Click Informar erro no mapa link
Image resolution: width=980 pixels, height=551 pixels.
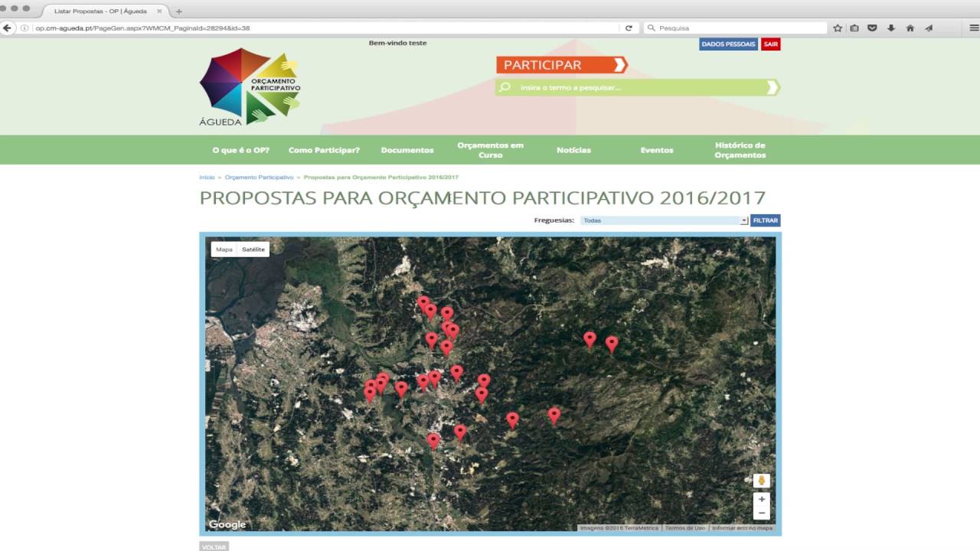742,528
